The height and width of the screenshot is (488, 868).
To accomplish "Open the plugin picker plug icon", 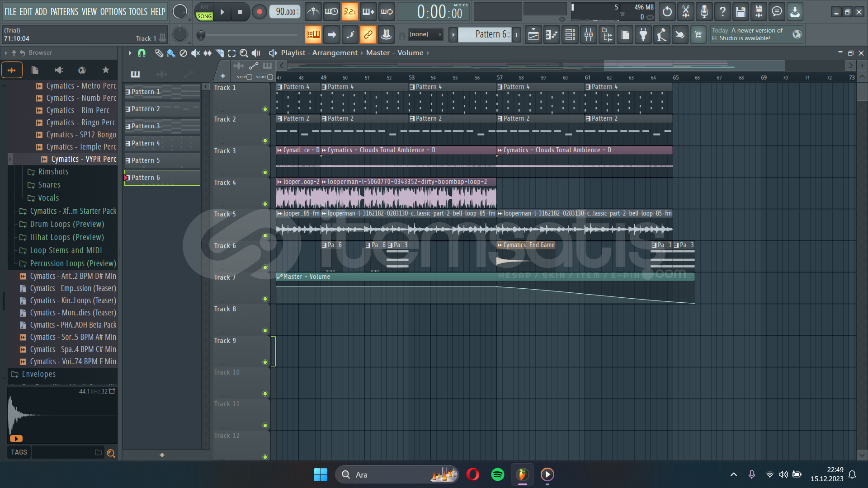I will click(x=643, y=34).
